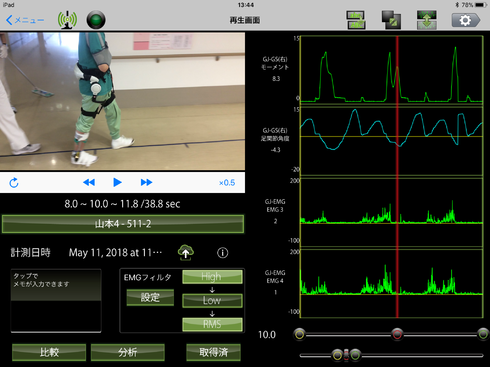Screen dimensions: 490x367
Task: Open the 分析 analysis button
Action: pyautogui.click(x=127, y=352)
